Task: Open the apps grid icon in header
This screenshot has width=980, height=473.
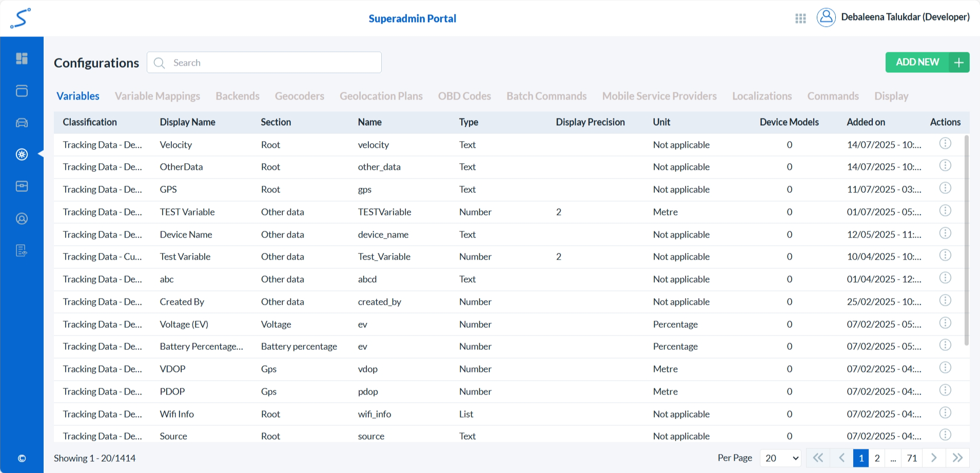Action: (800, 18)
